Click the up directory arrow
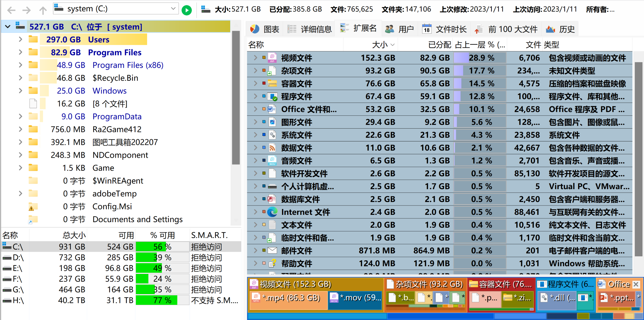Screen dimensions: 644x320 pos(43,10)
